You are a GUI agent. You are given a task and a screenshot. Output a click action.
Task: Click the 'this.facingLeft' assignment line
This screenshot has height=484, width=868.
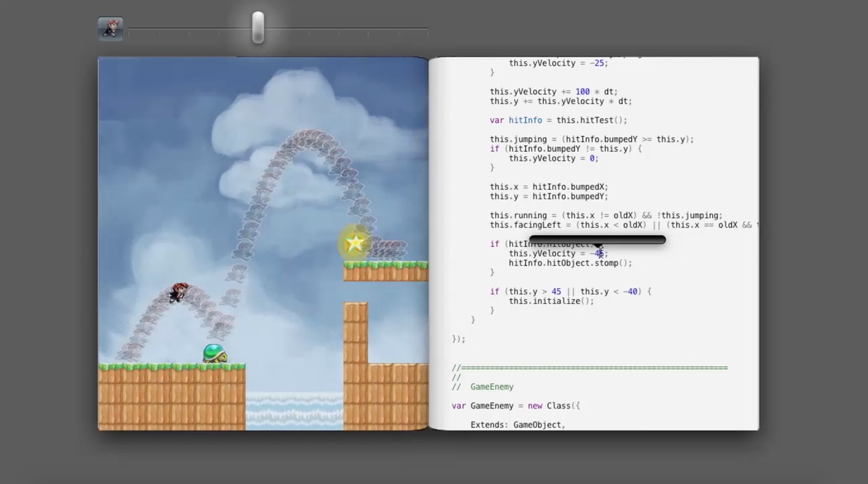click(624, 225)
